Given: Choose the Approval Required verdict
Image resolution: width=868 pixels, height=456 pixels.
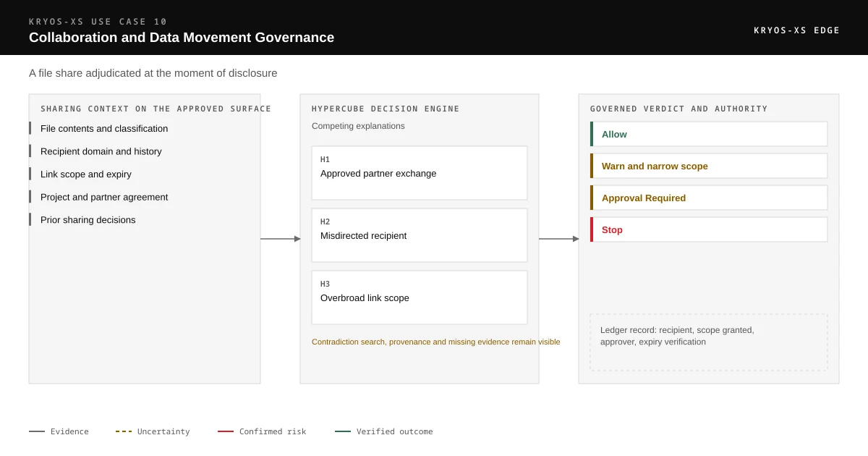Looking at the screenshot, I should 709,198.
